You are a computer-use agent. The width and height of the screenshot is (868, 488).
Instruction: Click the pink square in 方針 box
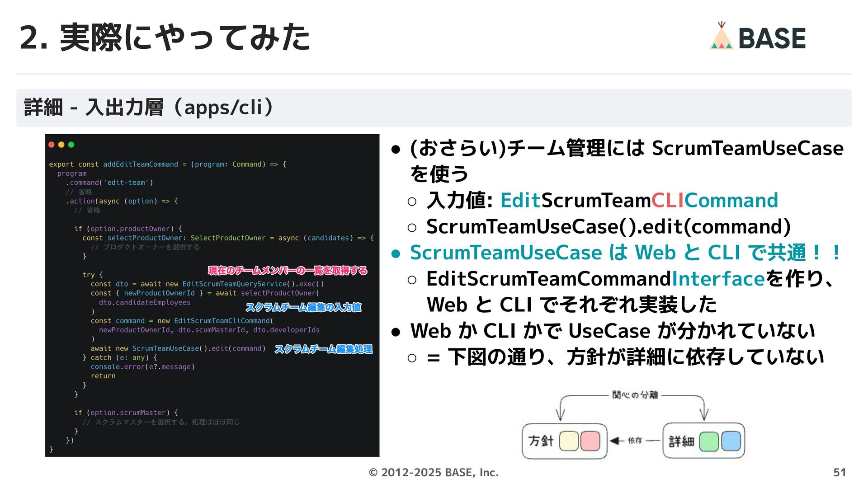[590, 441]
